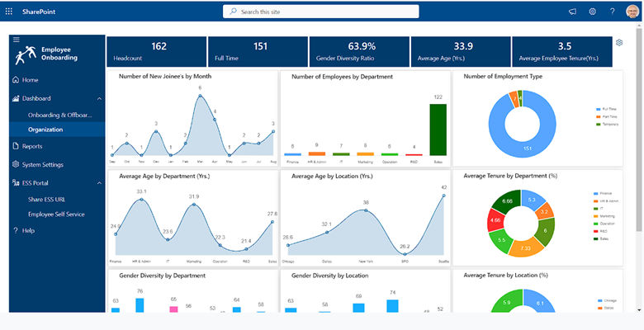Screen dimensions: 644x330
Task: Toggle the sidebar hamburger menu
Action: (x=17, y=40)
